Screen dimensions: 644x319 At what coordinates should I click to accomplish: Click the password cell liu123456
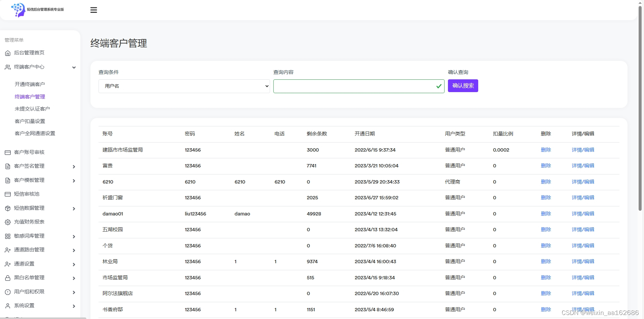click(195, 214)
